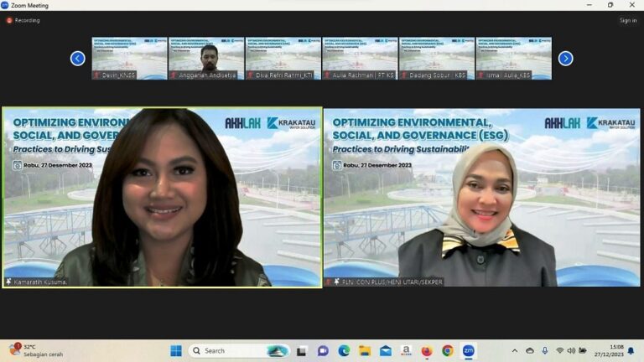Click Zoom icon in taskbar
The height and width of the screenshot is (362, 644).
pos(469,351)
